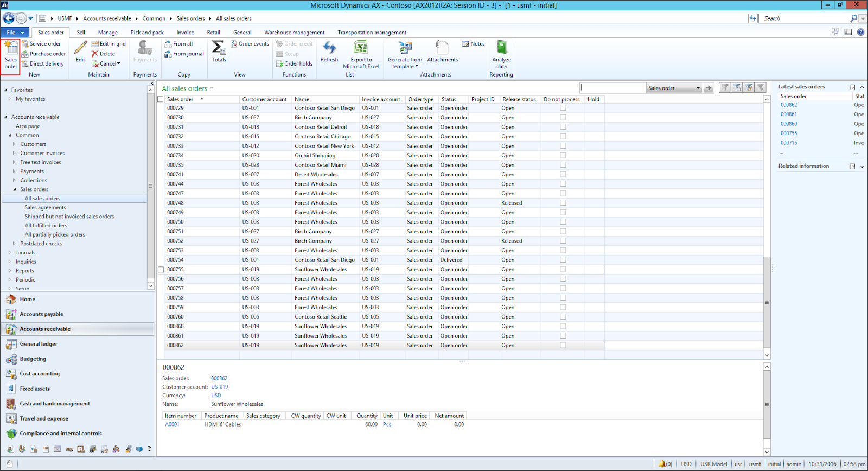Open General ledger module
This screenshot has width=868, height=471.
coord(78,344)
